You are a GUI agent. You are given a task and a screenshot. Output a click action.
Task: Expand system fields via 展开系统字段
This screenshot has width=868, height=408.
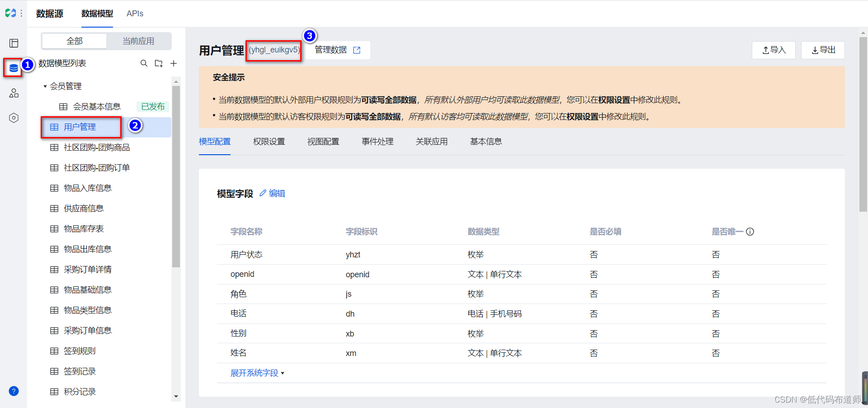pyautogui.click(x=257, y=373)
